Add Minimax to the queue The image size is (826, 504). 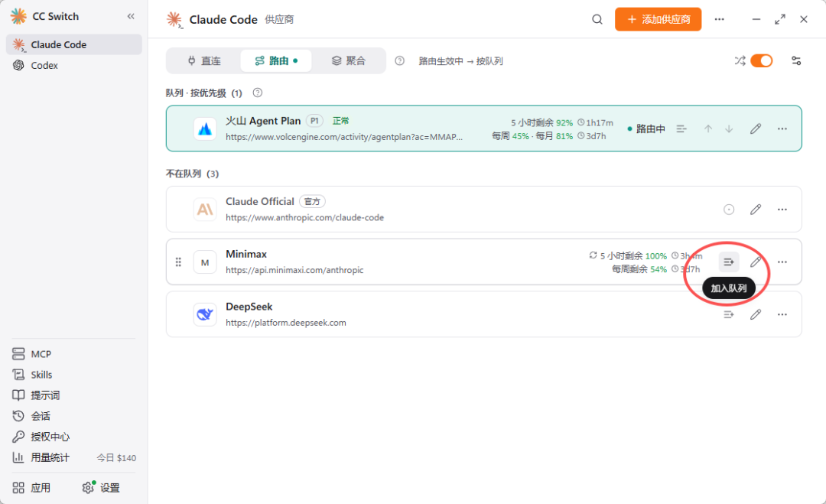pos(729,262)
